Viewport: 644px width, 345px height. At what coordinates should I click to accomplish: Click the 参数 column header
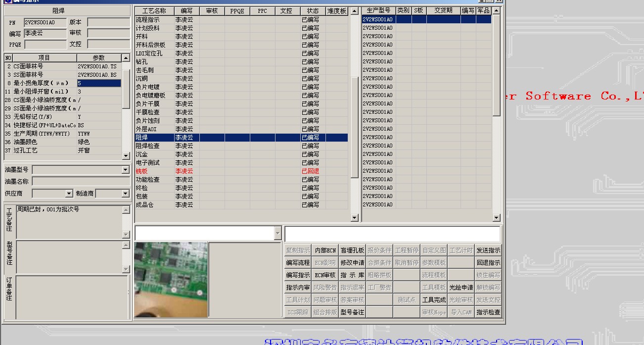coord(99,58)
